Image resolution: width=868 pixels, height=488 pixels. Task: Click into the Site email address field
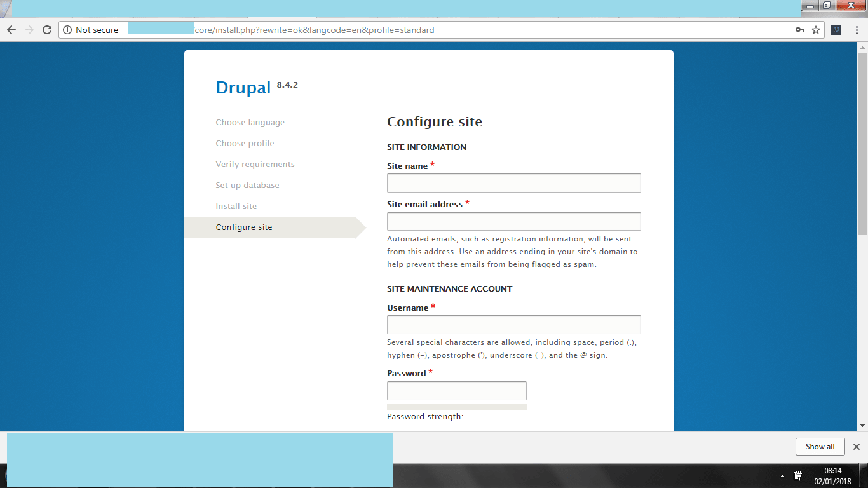point(513,221)
